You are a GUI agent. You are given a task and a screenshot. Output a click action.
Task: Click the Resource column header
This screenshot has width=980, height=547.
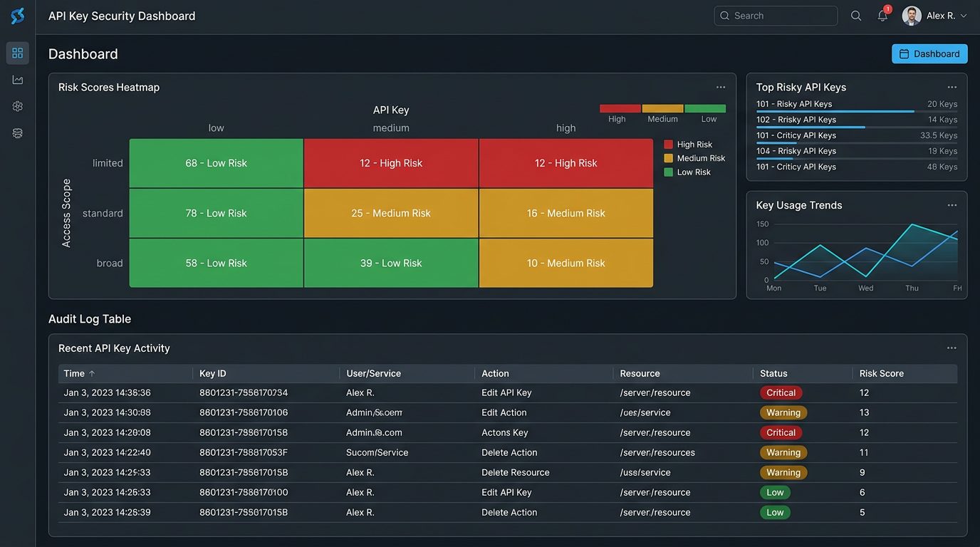pyautogui.click(x=640, y=373)
